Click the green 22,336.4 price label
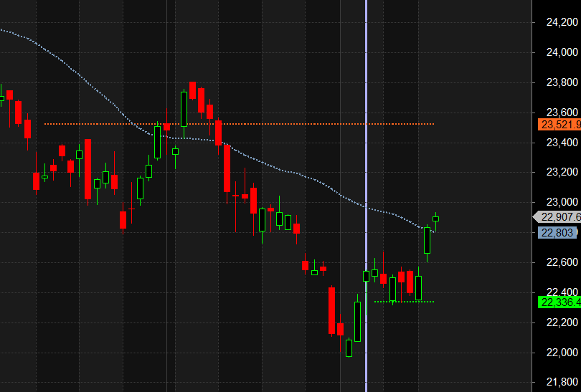 click(x=559, y=302)
